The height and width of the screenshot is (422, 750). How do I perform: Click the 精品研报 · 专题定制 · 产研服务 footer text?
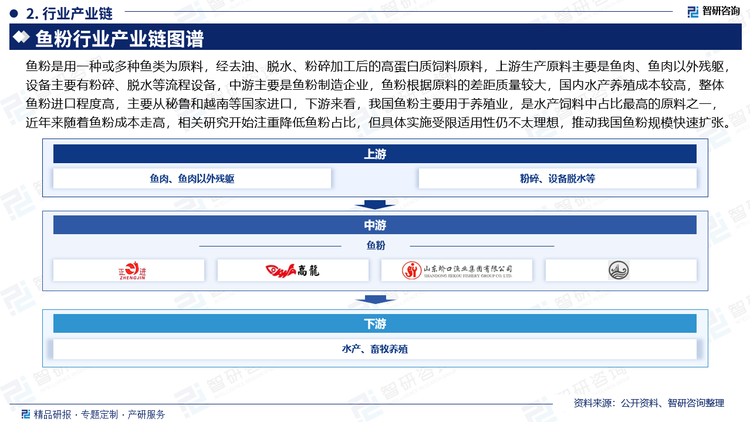click(x=99, y=414)
